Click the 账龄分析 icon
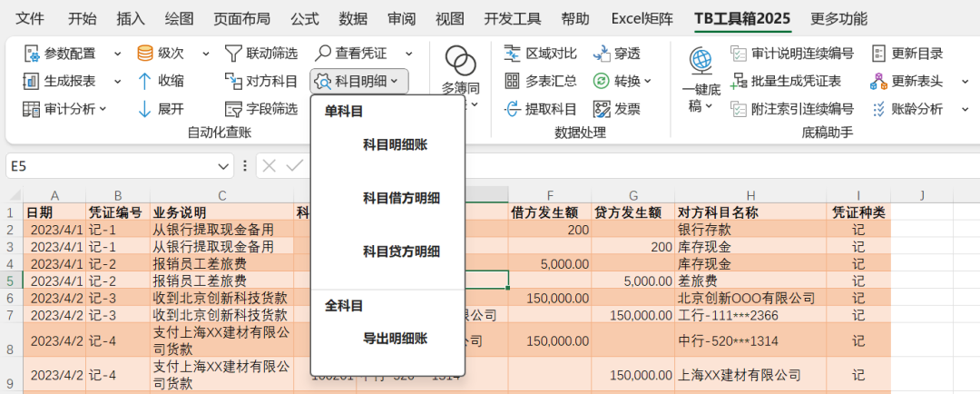 pyautogui.click(x=878, y=109)
